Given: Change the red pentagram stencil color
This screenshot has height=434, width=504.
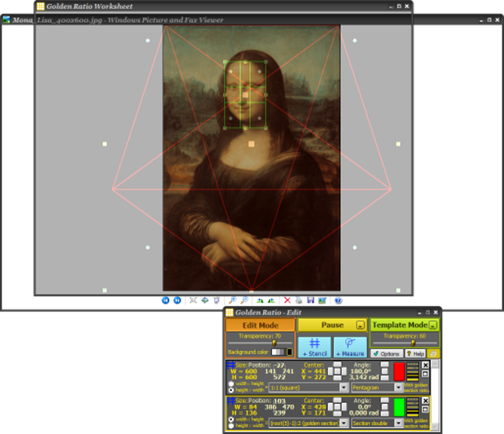Looking at the screenshot, I should [399, 372].
